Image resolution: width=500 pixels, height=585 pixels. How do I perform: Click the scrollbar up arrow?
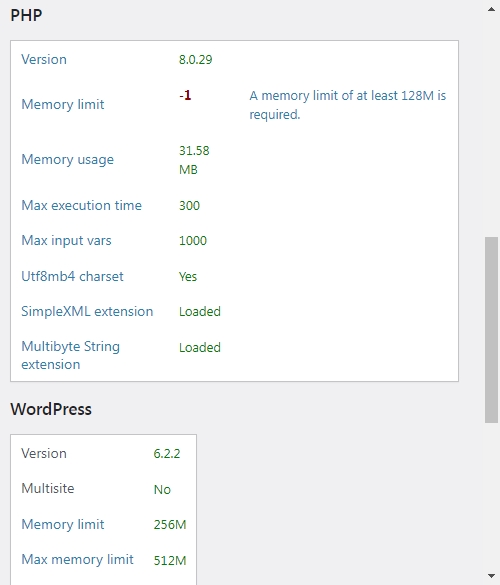click(x=491, y=9)
